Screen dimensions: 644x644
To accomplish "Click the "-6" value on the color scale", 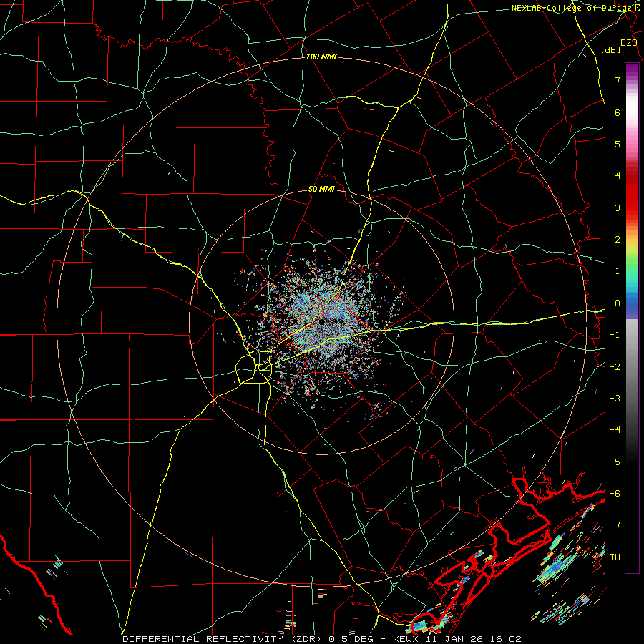I will tap(615, 493).
